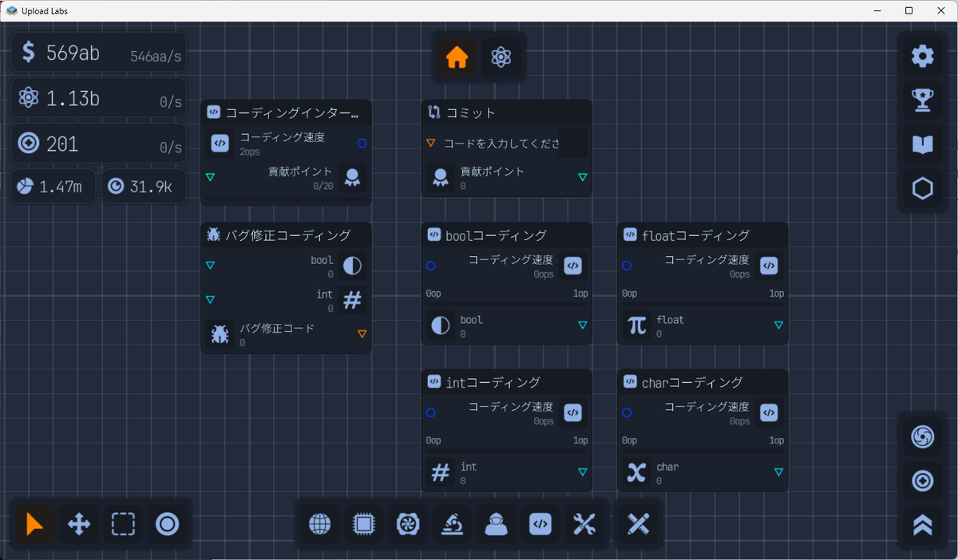Screen dimensions: 958x560
Task: Open the orange triangle dropdown for バグ修正コード
Action: (x=361, y=333)
